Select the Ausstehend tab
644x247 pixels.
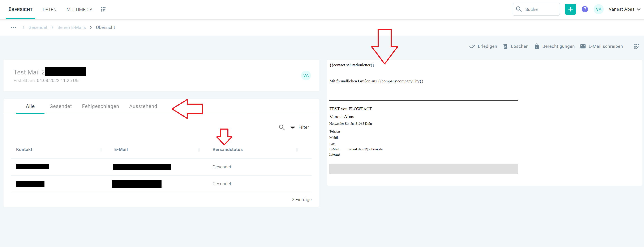[x=143, y=106]
